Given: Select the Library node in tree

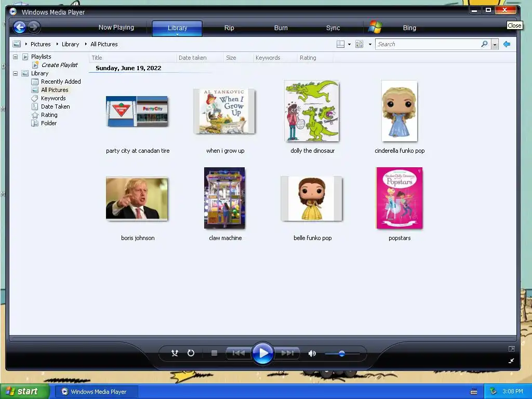Looking at the screenshot, I should [39, 73].
